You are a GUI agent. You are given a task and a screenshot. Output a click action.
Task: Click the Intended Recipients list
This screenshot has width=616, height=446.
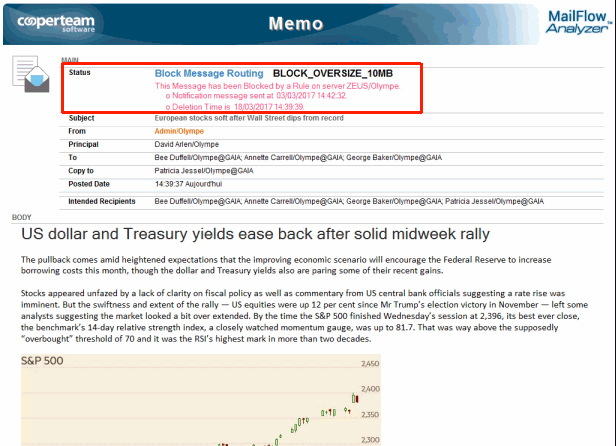pyautogui.click(x=349, y=202)
